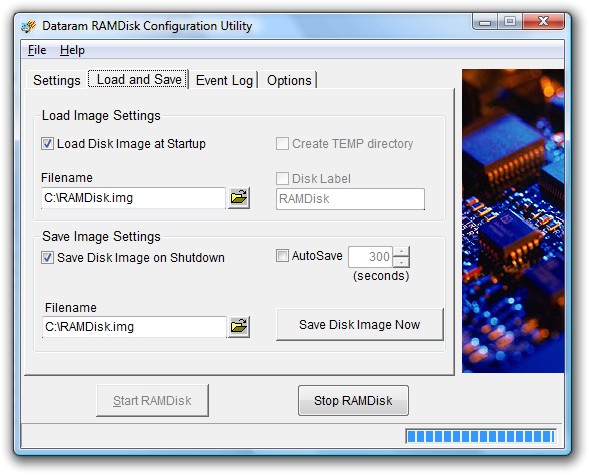This screenshot has width=589, height=475.
Task: Click the AutoSave 300 seconds field
Action: (370, 257)
